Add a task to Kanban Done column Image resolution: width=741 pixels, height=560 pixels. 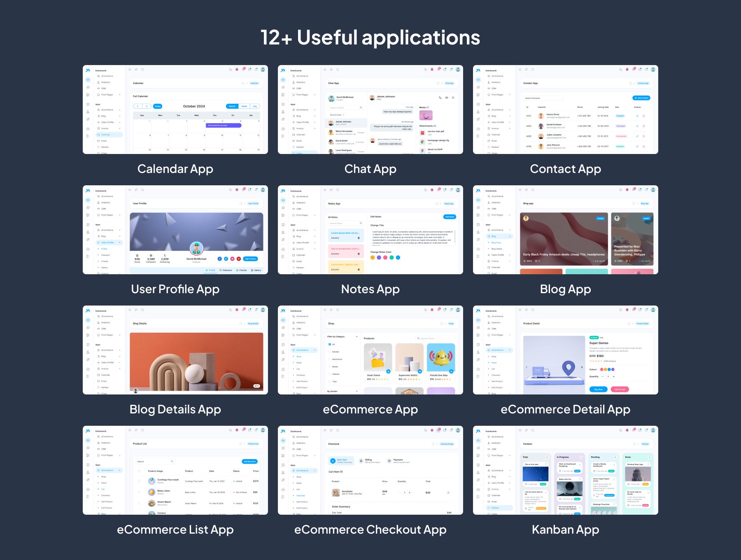tap(649, 457)
